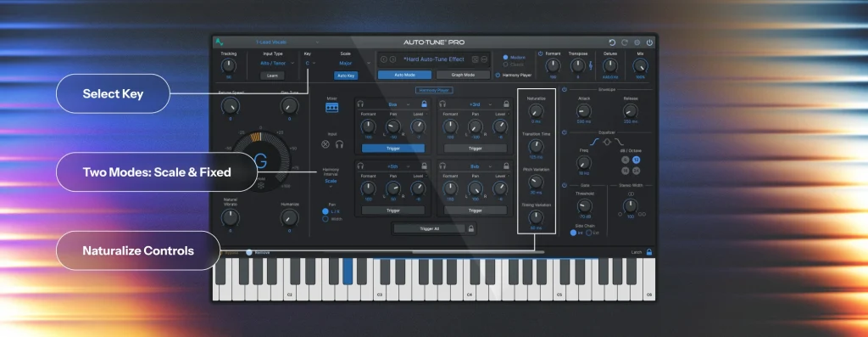The height and width of the screenshot is (337, 868).
Task: Select the Width pan radio option
Action: [x=325, y=219]
